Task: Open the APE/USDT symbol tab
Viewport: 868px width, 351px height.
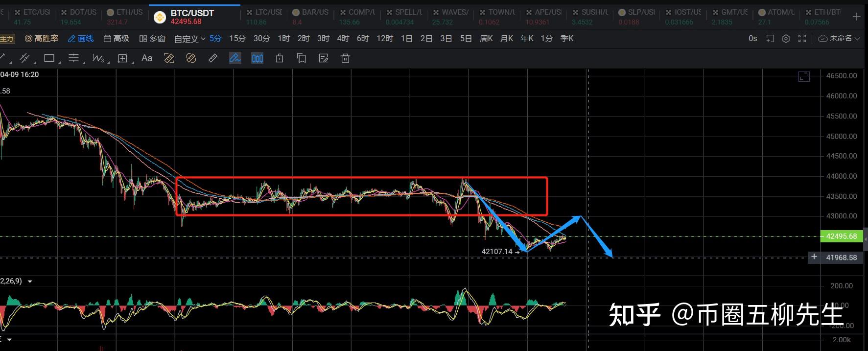Action: tap(544, 17)
